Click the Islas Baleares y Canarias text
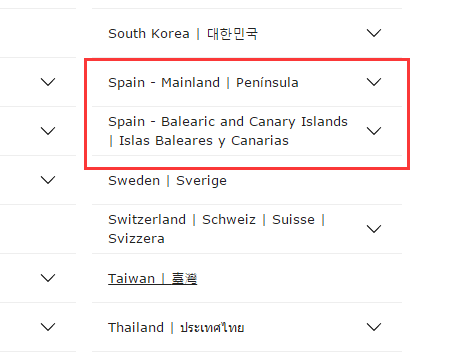 (204, 141)
